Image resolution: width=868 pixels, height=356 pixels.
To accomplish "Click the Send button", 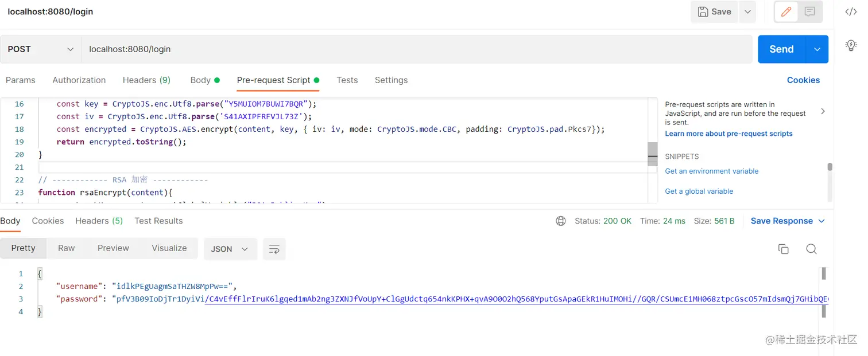I will click(x=781, y=49).
